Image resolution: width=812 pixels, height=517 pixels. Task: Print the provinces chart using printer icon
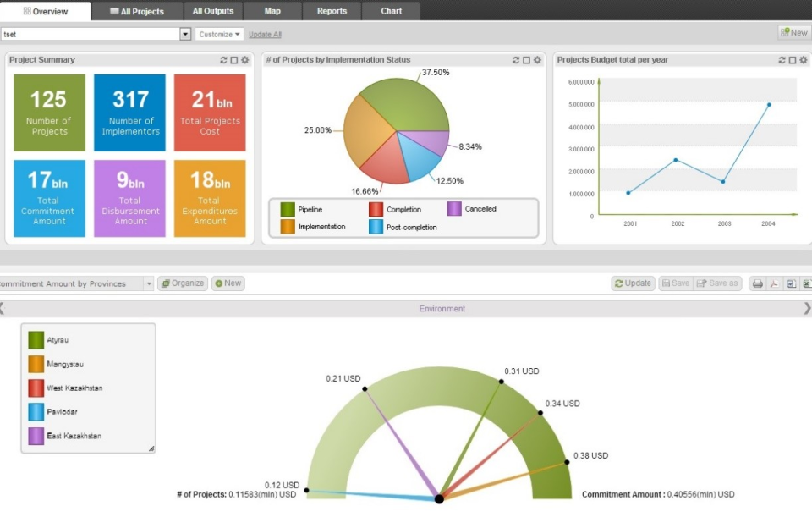(757, 283)
